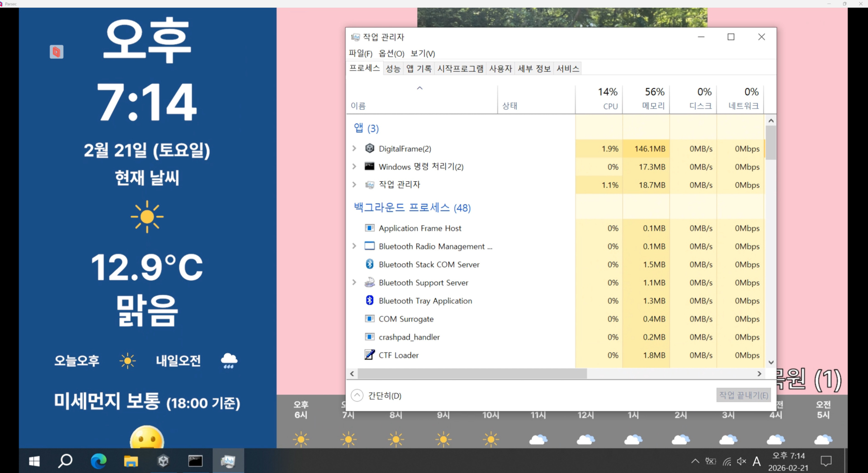
Task: Click the Bluetooth Tray Application icon
Action: pyautogui.click(x=370, y=300)
